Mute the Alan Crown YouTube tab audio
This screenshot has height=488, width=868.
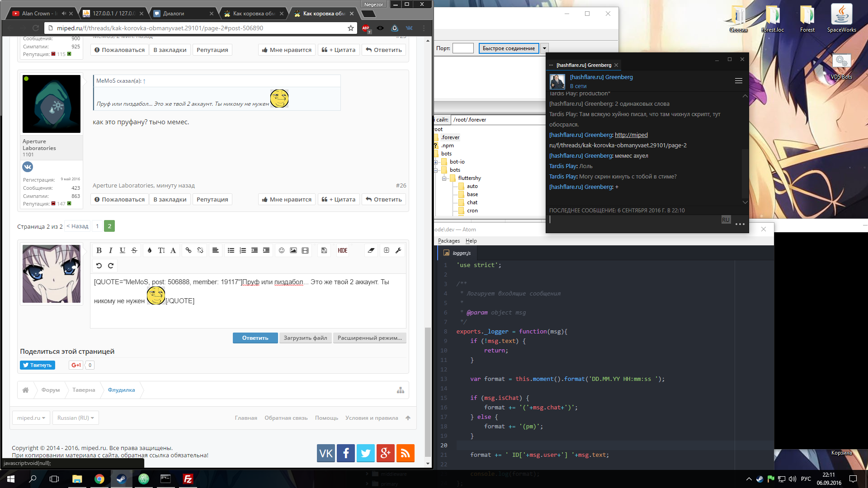point(64,14)
